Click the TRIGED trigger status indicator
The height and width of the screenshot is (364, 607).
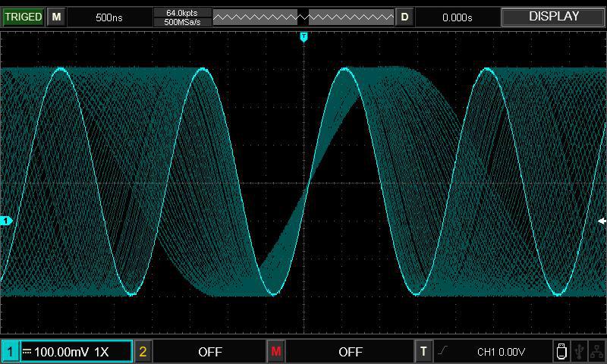[23, 17]
